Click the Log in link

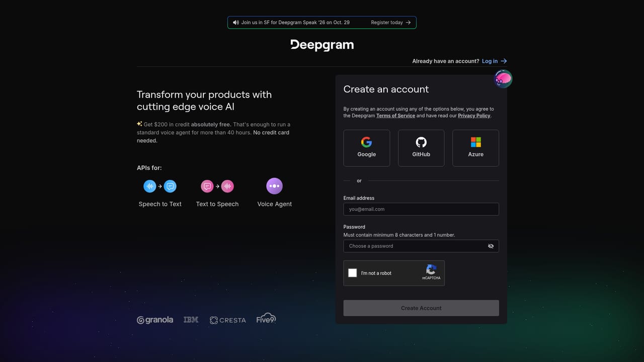490,61
